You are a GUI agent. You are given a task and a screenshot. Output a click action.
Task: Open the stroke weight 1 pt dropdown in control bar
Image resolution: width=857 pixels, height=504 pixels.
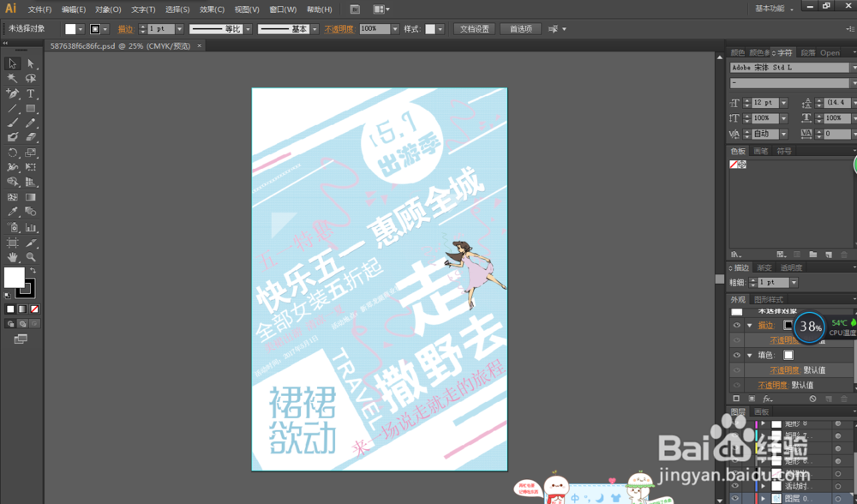coord(179,29)
